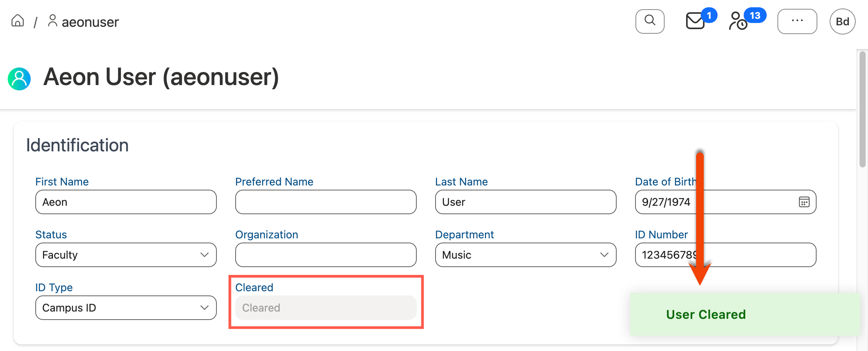This screenshot has width=868, height=351.
Task: Open the search tool in the top bar
Action: (650, 21)
